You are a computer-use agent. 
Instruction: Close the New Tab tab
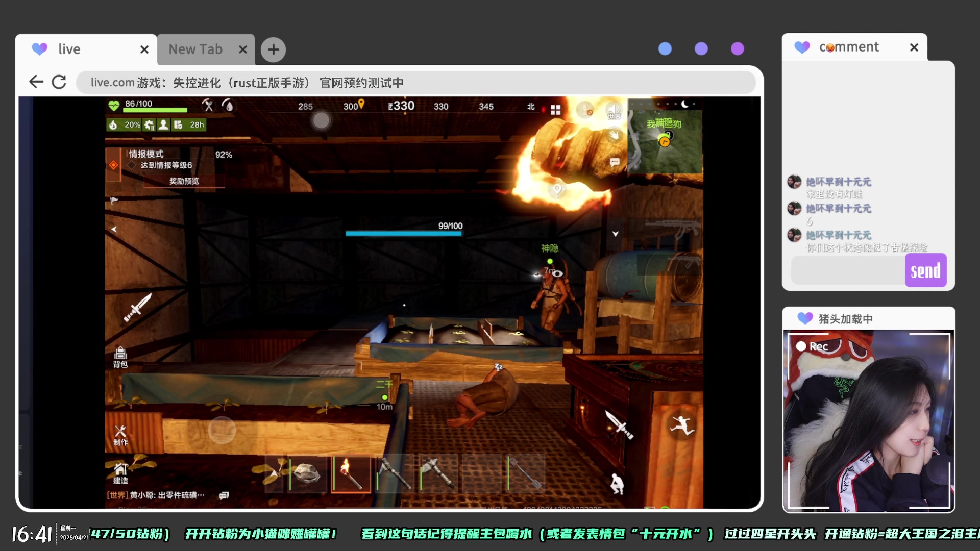tap(243, 49)
